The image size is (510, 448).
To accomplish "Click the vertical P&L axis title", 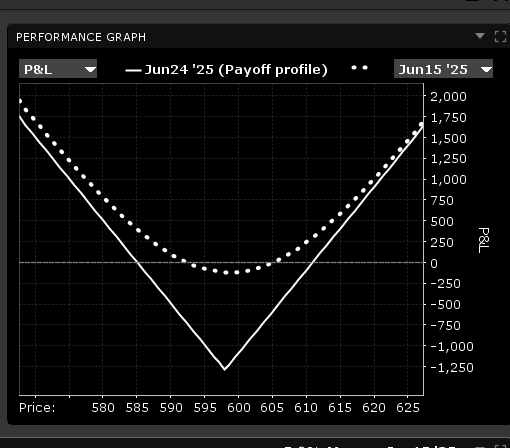I will (484, 240).
